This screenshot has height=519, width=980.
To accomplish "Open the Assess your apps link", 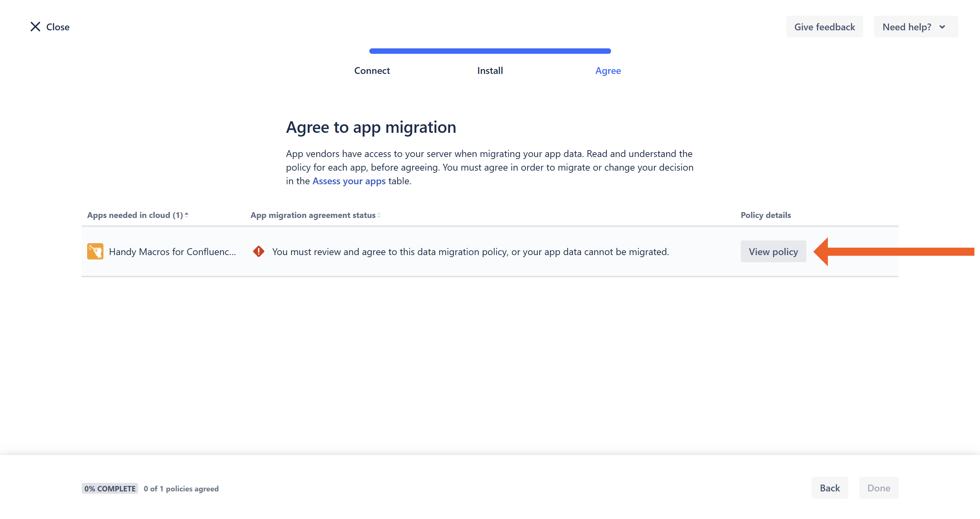I will click(349, 181).
